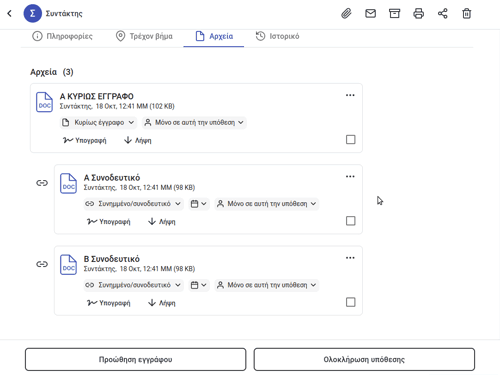Click the share icon
This screenshot has width=500, height=376.
coord(442,13)
